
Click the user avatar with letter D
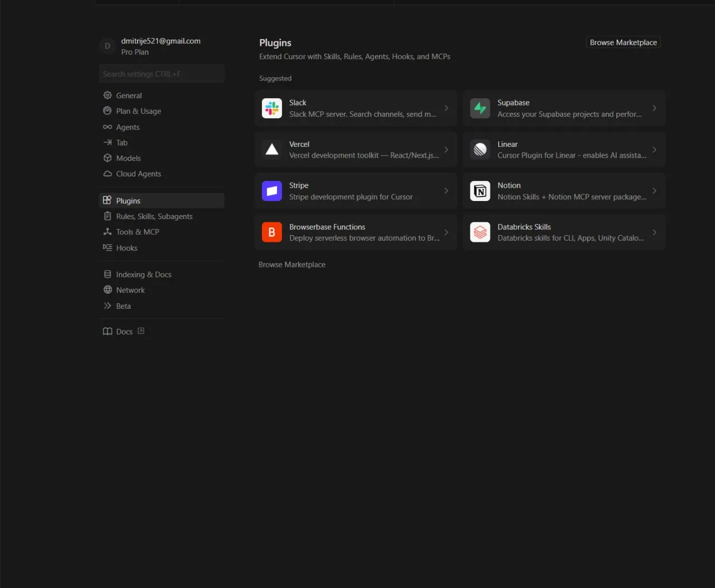pyautogui.click(x=107, y=46)
